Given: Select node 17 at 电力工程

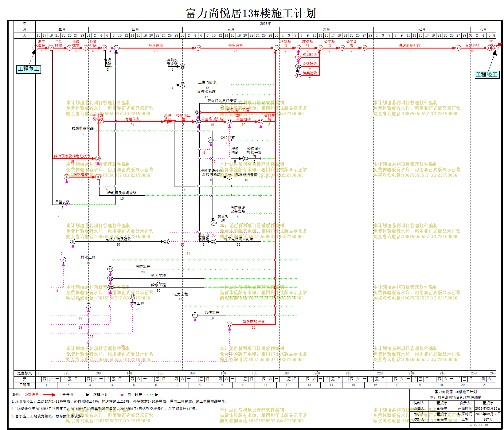Looking at the screenshot, I should point(132,297).
